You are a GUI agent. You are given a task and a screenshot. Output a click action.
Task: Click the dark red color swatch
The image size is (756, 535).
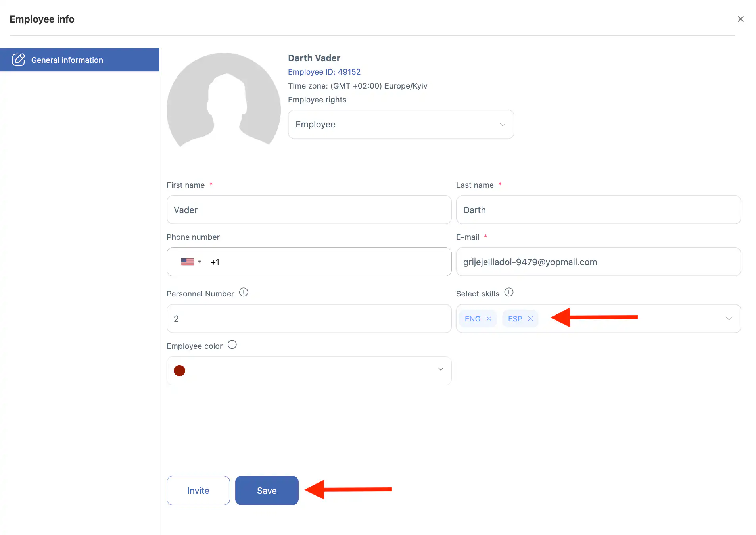pos(179,371)
